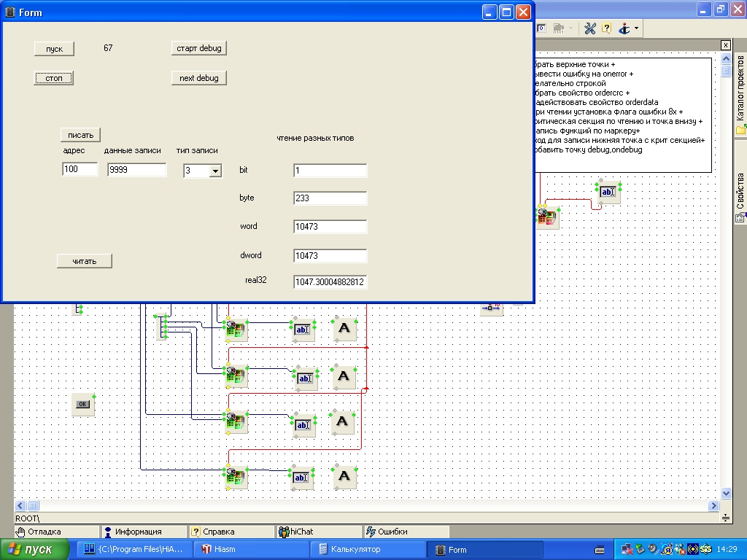The height and width of the screenshot is (560, 747).
Task: Click the 'писать' button
Action: point(80,135)
